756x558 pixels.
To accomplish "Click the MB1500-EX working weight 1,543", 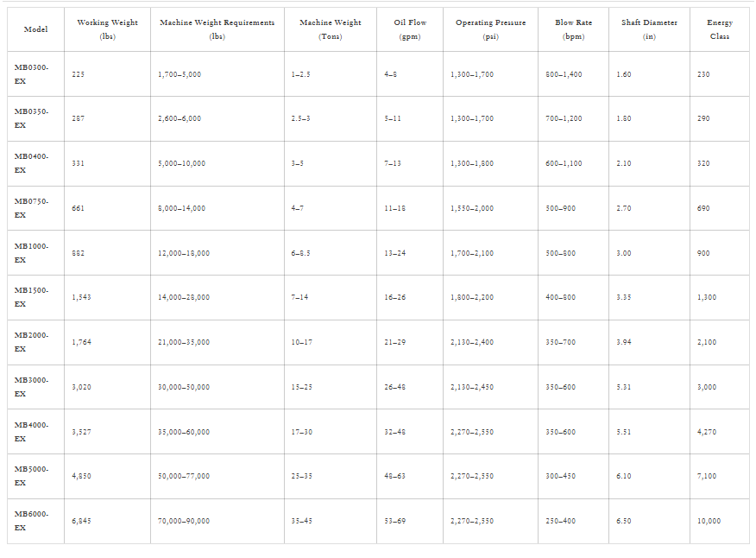I will tap(81, 297).
